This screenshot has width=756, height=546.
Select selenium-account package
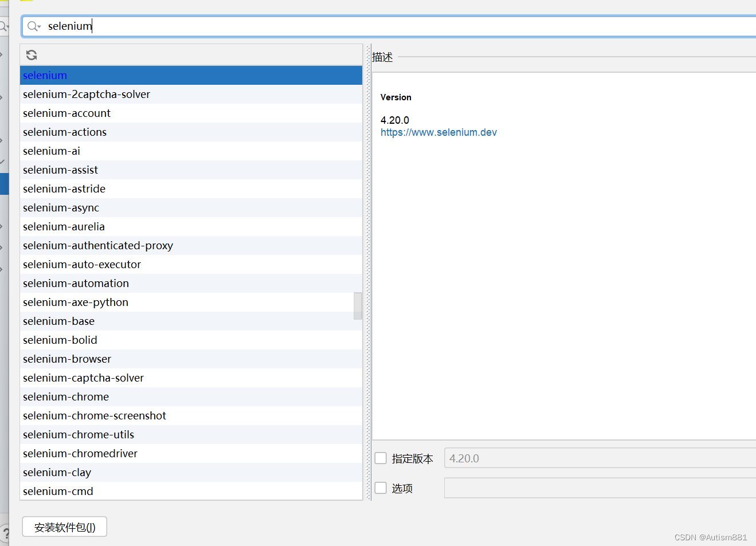[x=191, y=113]
